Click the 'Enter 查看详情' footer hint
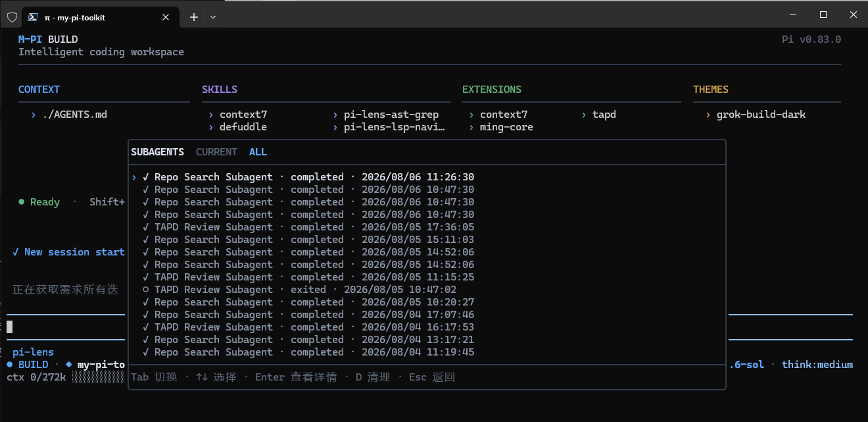Image resolution: width=868 pixels, height=422 pixels. 296,377
